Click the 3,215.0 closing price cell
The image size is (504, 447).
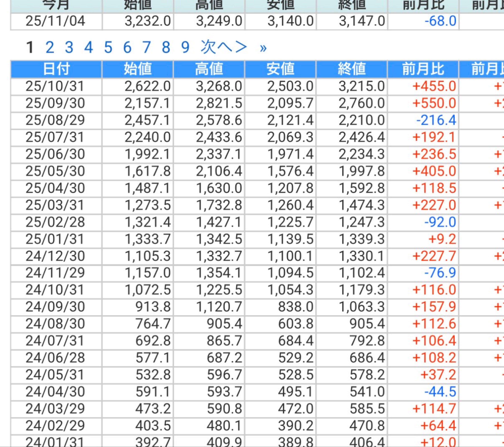pyautogui.click(x=361, y=86)
